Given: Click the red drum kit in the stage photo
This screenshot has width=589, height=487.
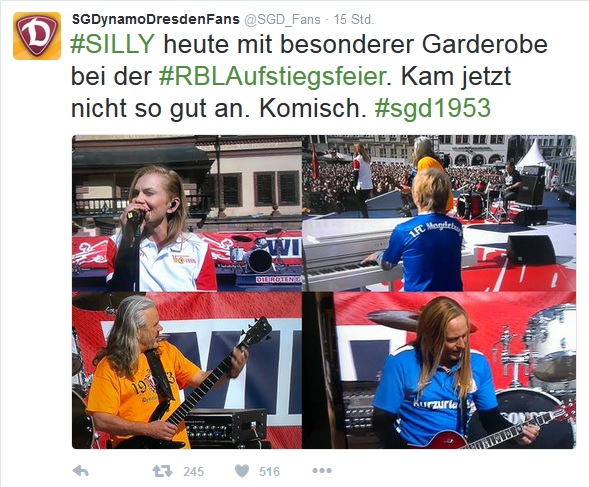Looking at the screenshot, I should point(470,205).
